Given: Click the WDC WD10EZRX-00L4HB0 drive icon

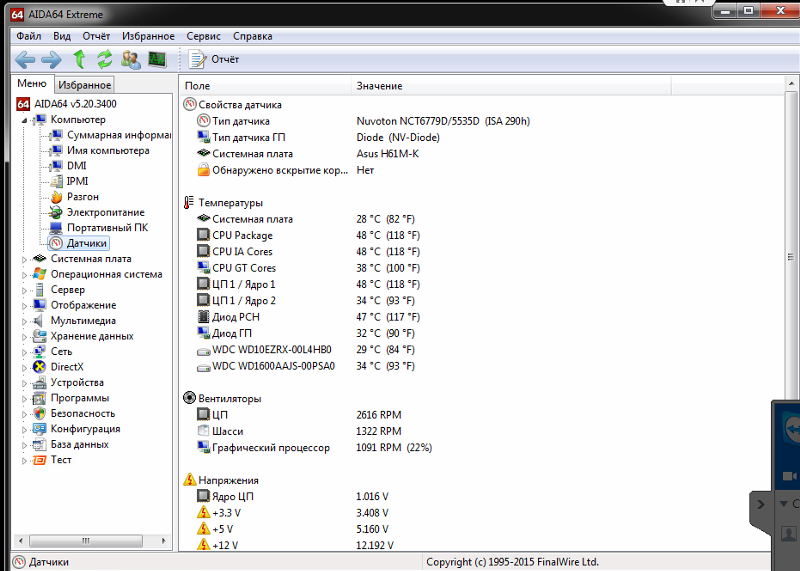Looking at the screenshot, I should pyautogui.click(x=204, y=351).
